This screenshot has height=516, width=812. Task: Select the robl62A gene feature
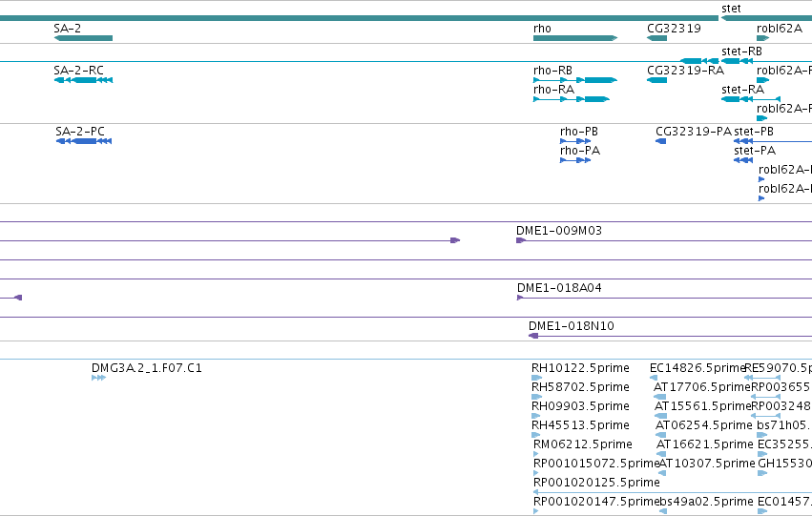pos(762,38)
